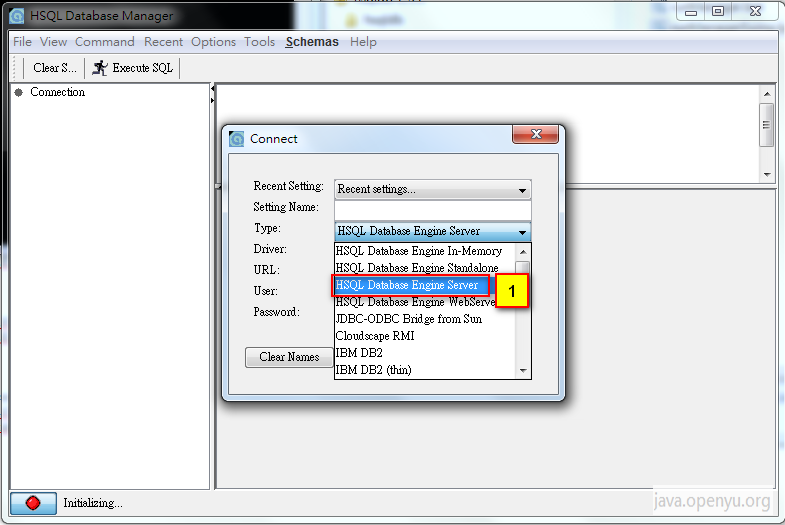Viewport: 785px width, 525px height.
Task: Click the Clear S... toolbar button
Action: [x=55, y=68]
